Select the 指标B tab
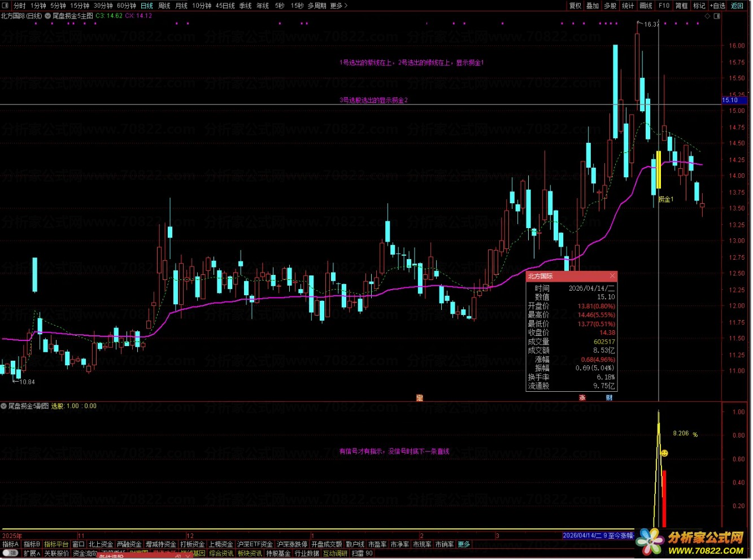The width and height of the screenshot is (753, 560). click(x=32, y=545)
